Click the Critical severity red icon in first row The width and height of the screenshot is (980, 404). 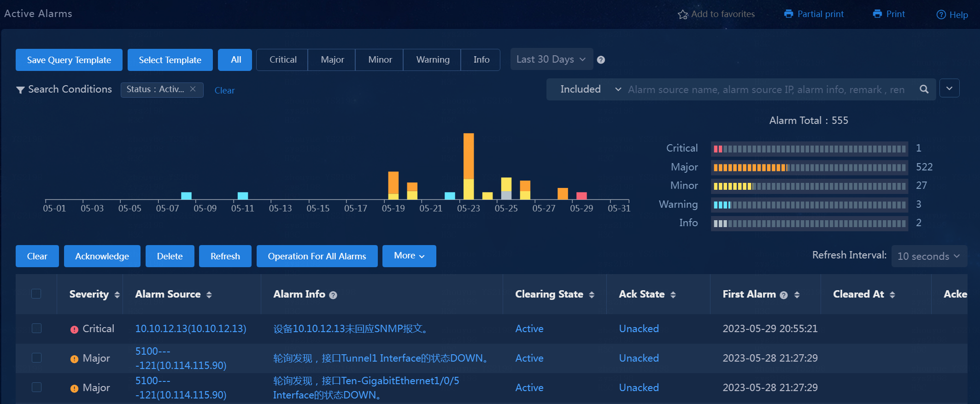coord(74,329)
